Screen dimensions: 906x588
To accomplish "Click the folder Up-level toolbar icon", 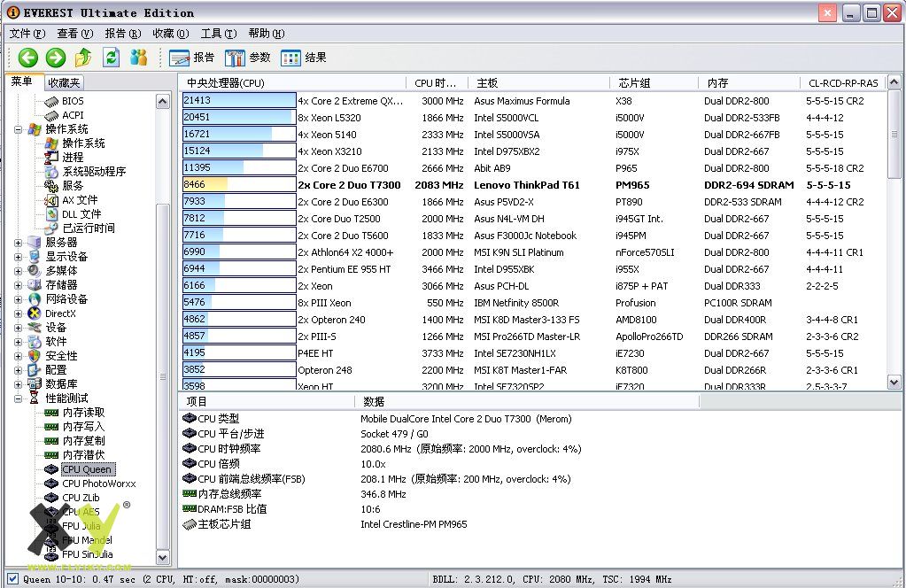I will 83,58.
